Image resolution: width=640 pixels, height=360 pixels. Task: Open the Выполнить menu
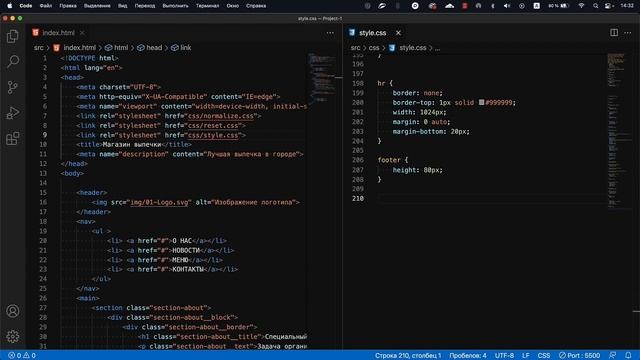[176, 6]
